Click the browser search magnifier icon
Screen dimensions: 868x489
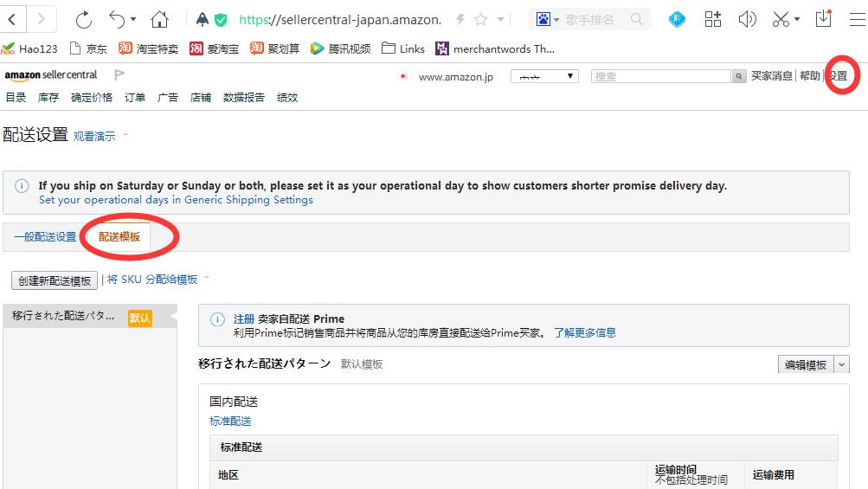click(637, 20)
